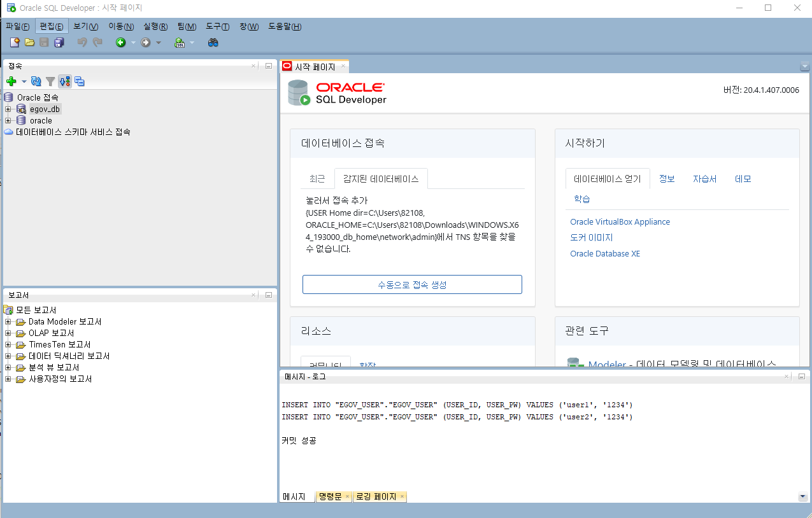Open the 도커 이미지 link
812x518 pixels.
pyautogui.click(x=592, y=237)
